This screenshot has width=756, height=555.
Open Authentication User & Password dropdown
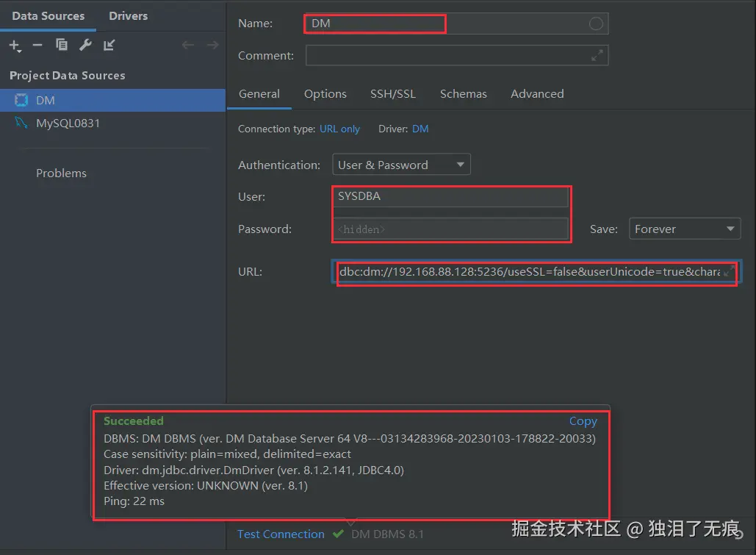401,165
